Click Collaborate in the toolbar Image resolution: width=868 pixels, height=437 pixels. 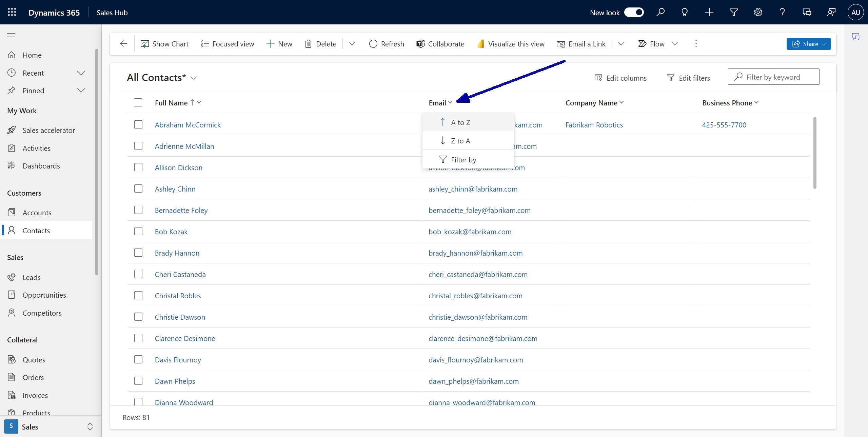pyautogui.click(x=440, y=44)
